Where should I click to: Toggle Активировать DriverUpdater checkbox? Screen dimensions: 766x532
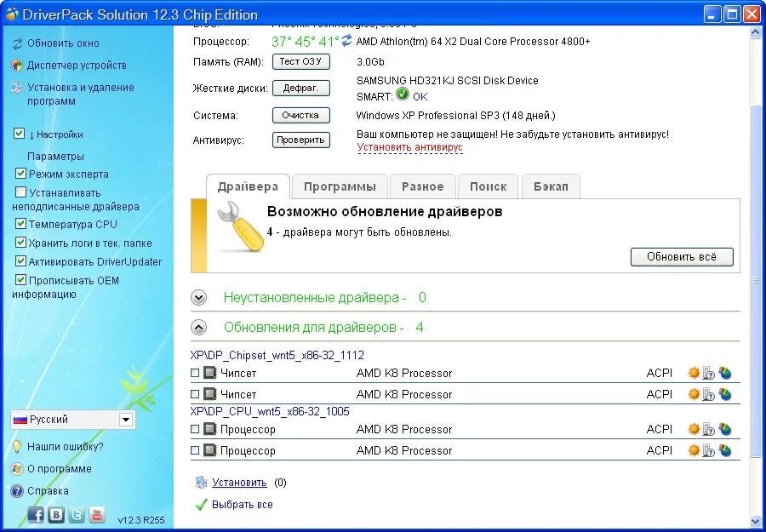tap(20, 260)
